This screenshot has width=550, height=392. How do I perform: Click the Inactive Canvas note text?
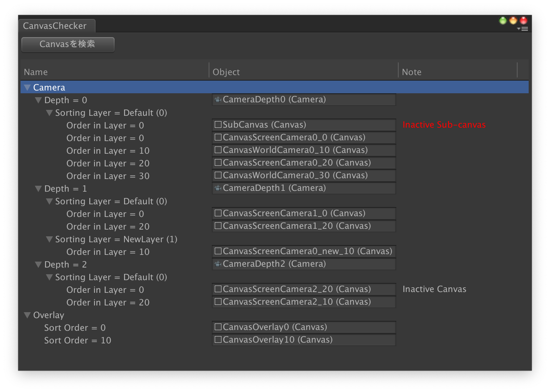[x=434, y=289]
